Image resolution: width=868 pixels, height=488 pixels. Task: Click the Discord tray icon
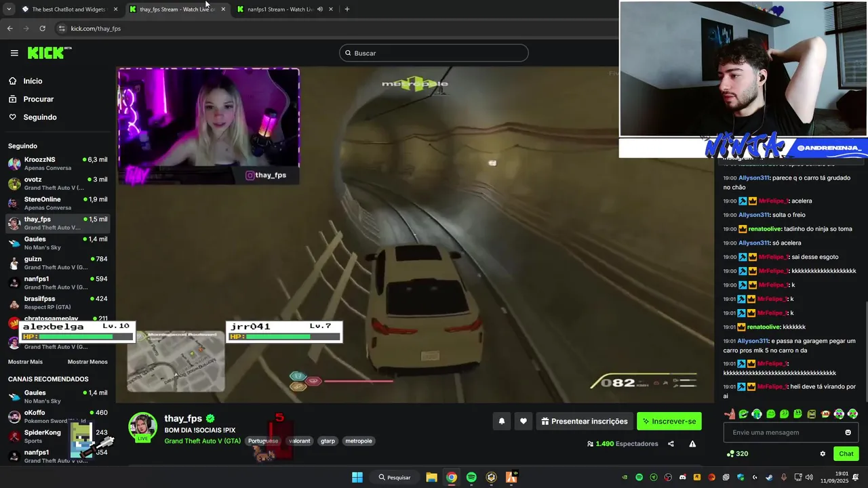[x=682, y=477]
